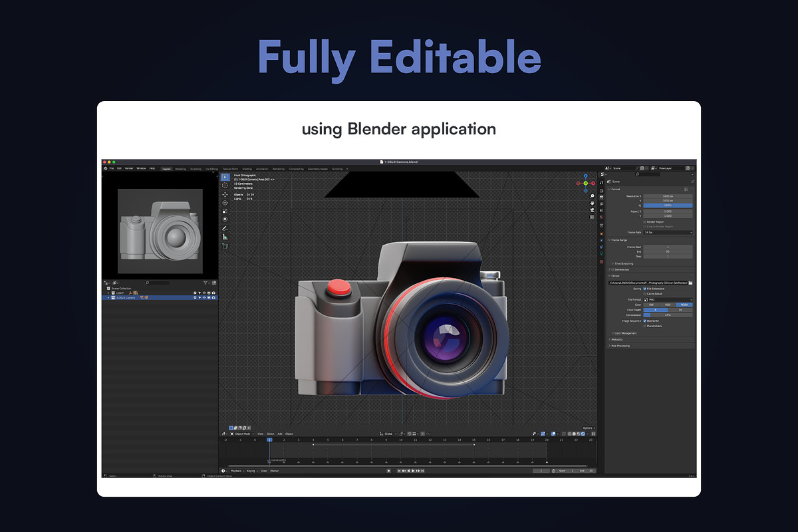Image resolution: width=798 pixels, height=532 pixels.
Task: Open the Texture properties tab icon
Action: (x=602, y=261)
